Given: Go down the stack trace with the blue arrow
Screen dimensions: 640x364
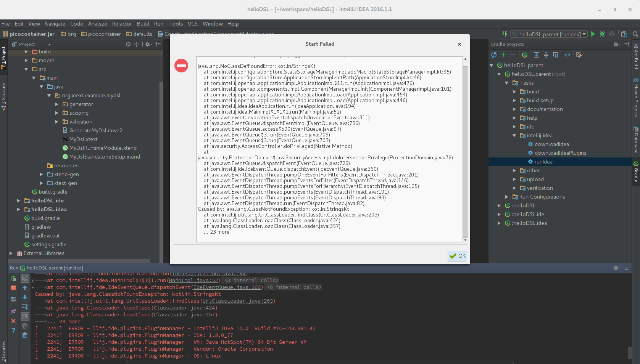Looking at the screenshot, I should [x=25, y=297].
